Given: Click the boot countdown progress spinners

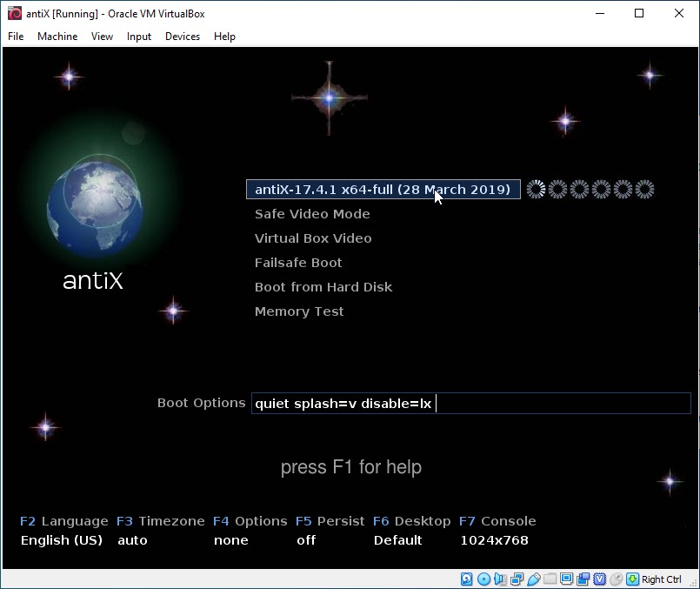Looking at the screenshot, I should 590,190.
